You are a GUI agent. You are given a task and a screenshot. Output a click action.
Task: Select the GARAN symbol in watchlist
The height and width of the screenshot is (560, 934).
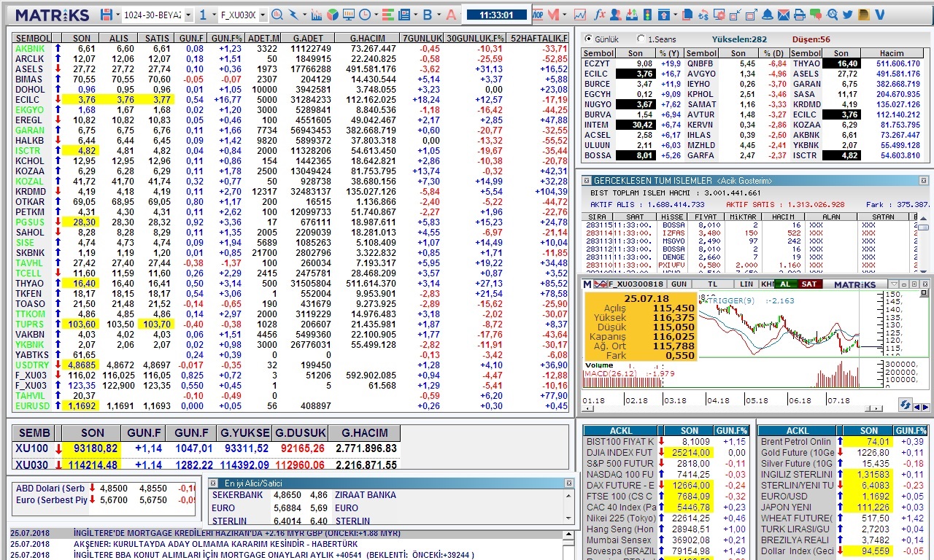[x=30, y=130]
